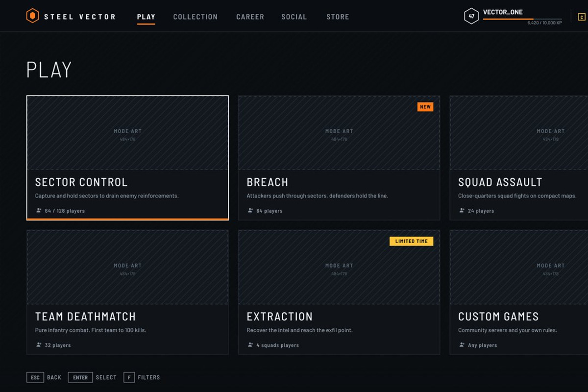The width and height of the screenshot is (588, 392).
Task: Click the XP progress bar
Action: point(522,19)
